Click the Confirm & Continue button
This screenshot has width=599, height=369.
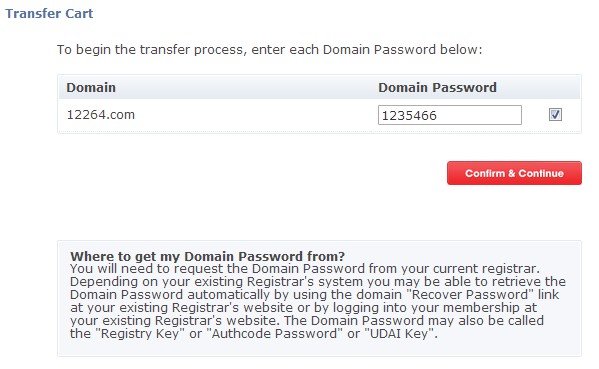[x=514, y=173]
